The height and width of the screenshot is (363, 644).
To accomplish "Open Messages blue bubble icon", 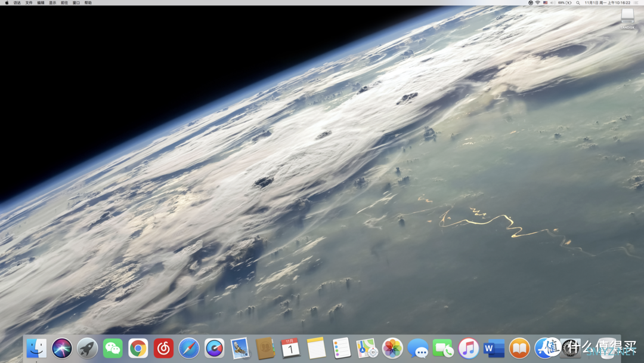I will click(x=417, y=349).
